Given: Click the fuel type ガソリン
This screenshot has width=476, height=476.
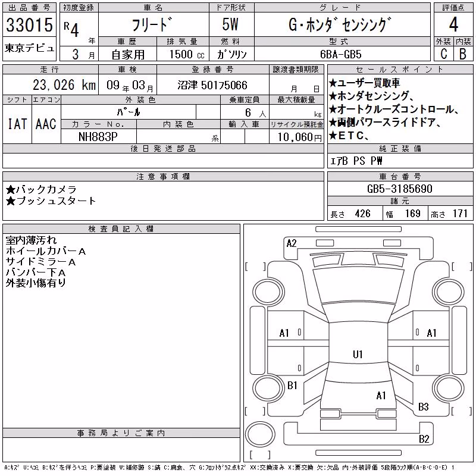Looking at the screenshot, I should click(231, 54).
